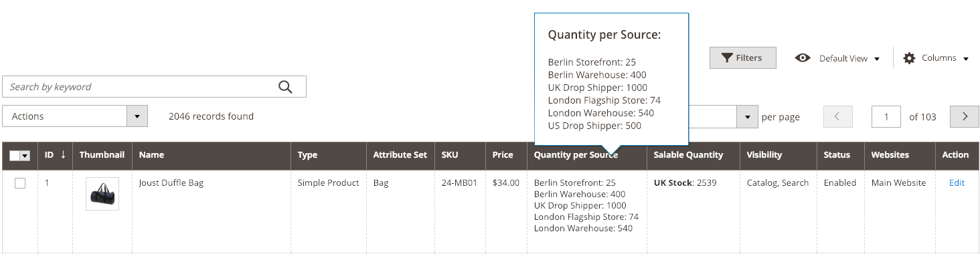Click the Joust Duffle Bag thumbnail
The width and height of the screenshot is (980, 254).
point(102,194)
